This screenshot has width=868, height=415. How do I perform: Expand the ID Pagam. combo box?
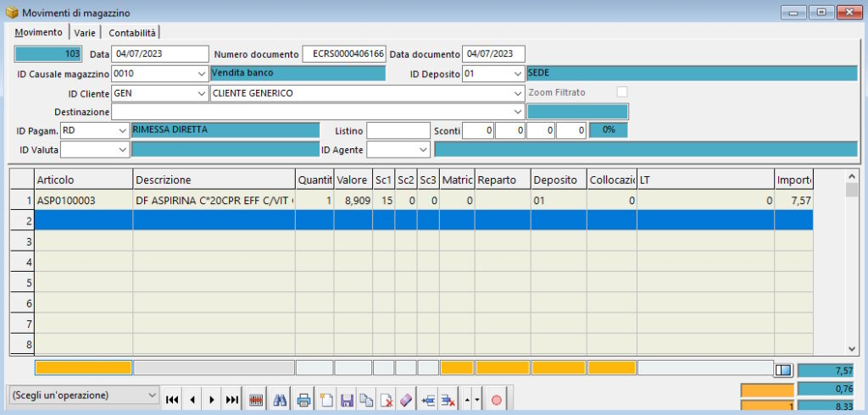[x=122, y=130]
